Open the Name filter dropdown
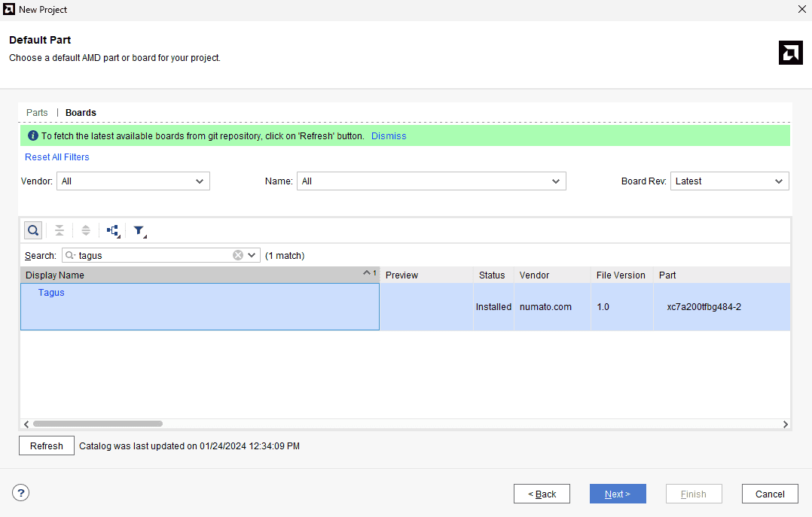812x517 pixels. click(x=432, y=181)
